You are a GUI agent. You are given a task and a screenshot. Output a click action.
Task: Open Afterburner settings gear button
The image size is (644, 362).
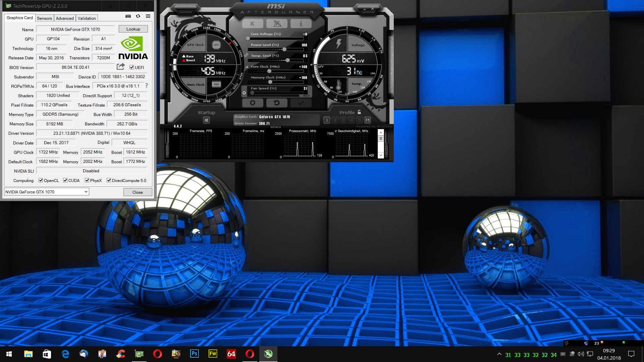(252, 103)
